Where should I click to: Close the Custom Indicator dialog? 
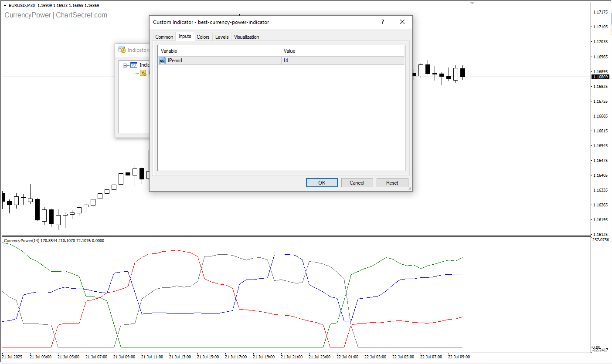(402, 22)
